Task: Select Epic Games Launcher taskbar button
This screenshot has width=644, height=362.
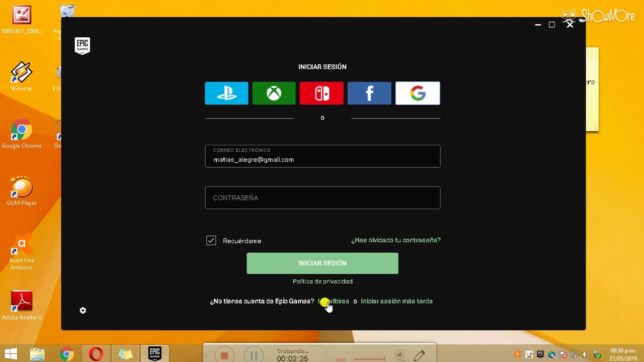Action: tap(154, 354)
